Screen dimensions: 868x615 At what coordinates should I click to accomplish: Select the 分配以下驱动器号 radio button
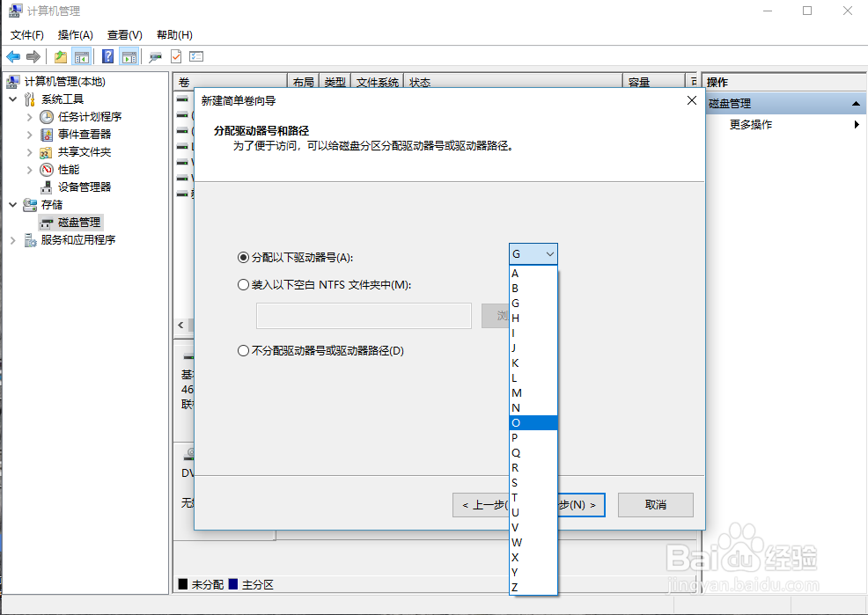pos(243,257)
